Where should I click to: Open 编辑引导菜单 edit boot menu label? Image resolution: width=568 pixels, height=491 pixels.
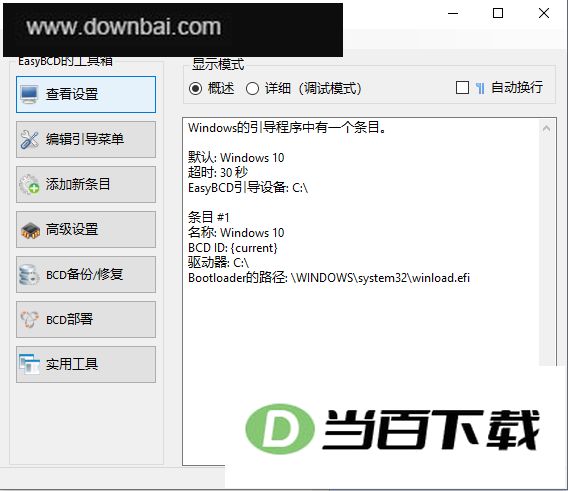pyautogui.click(x=85, y=139)
